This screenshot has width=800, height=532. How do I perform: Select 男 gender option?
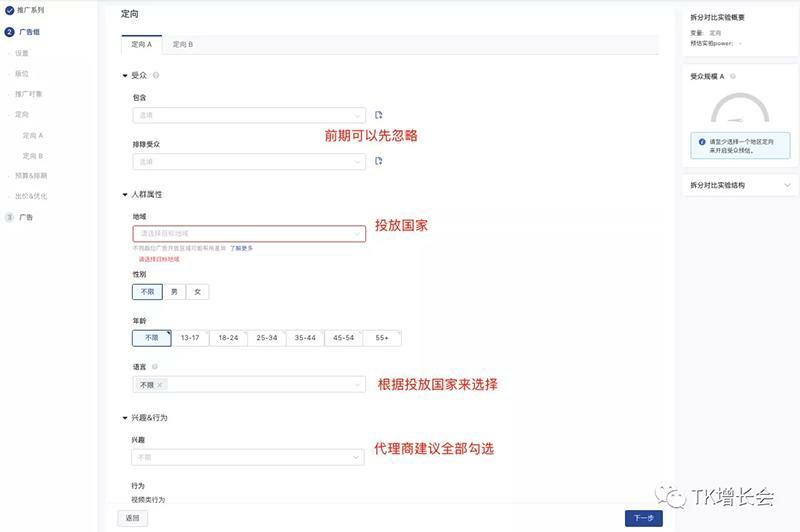point(174,292)
